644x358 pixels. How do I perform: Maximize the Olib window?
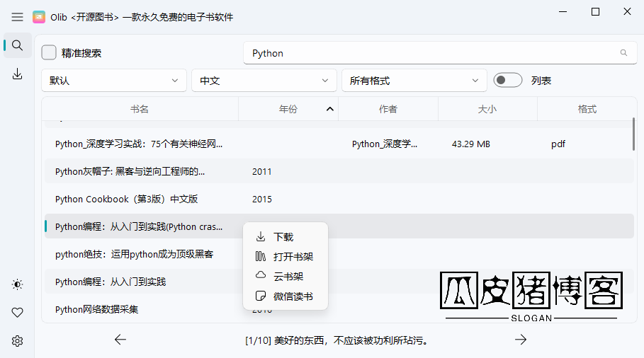tap(595, 12)
